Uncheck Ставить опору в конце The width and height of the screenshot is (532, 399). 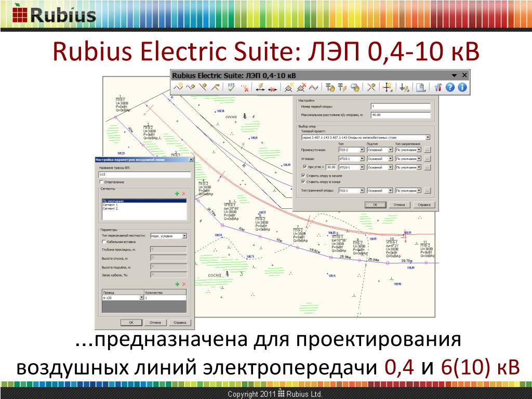pyautogui.click(x=303, y=182)
